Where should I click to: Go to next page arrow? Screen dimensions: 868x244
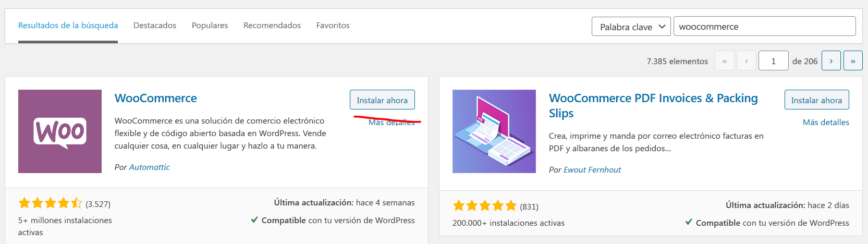pyautogui.click(x=831, y=60)
